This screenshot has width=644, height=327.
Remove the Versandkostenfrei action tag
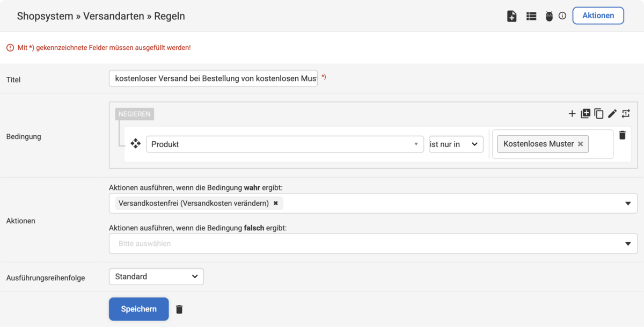276,204
